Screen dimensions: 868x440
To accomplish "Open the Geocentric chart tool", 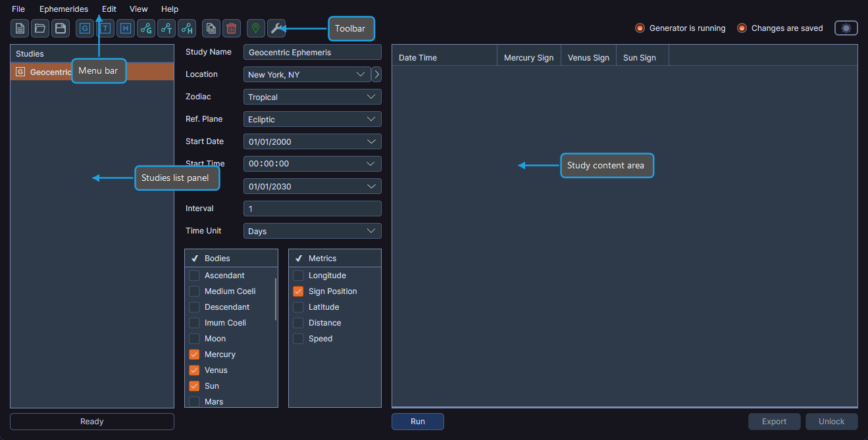I will tap(145, 28).
